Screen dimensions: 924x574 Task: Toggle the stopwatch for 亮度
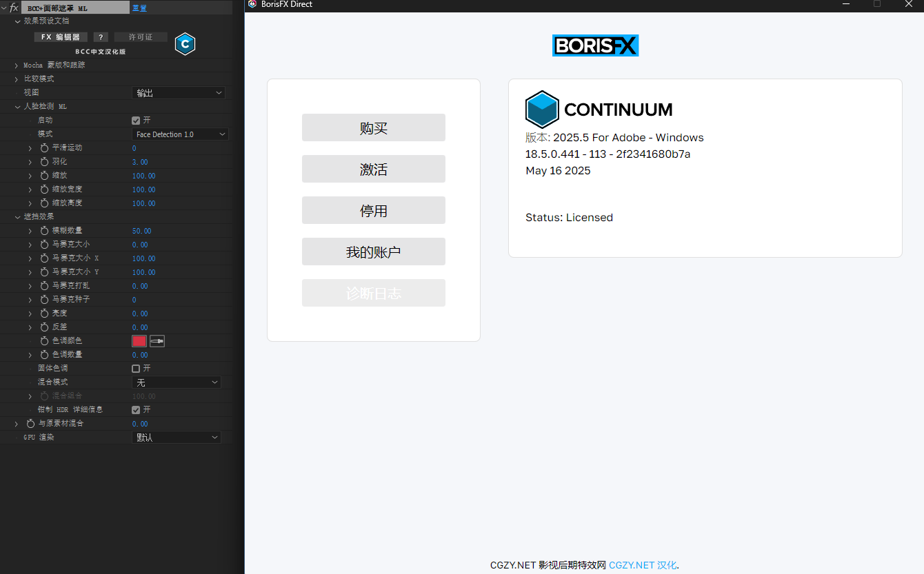pyautogui.click(x=44, y=314)
